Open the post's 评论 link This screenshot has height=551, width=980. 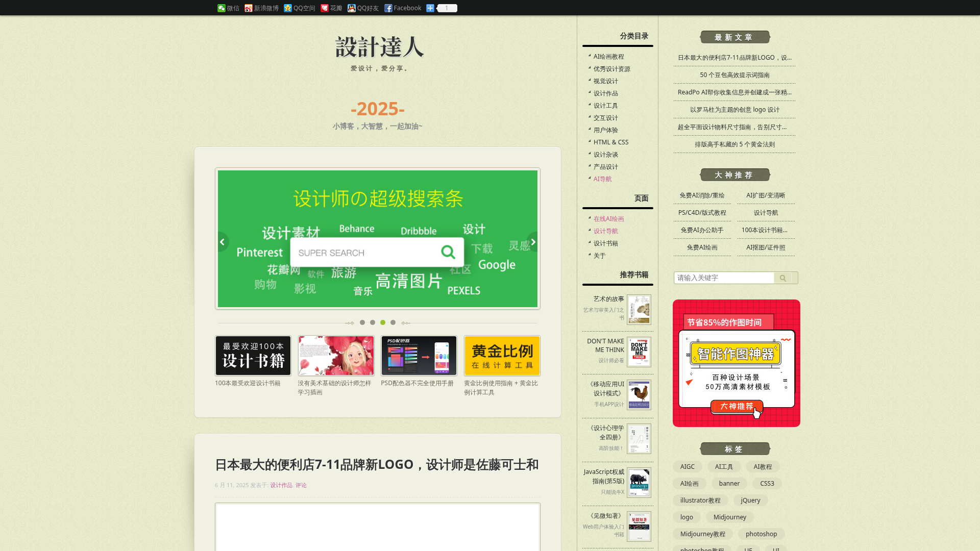coord(301,485)
